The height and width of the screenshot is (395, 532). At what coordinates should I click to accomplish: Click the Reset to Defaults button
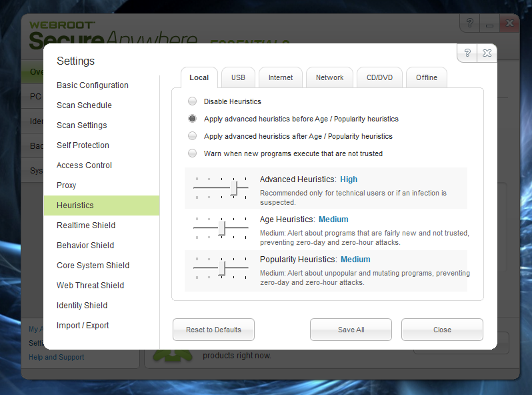pos(213,330)
